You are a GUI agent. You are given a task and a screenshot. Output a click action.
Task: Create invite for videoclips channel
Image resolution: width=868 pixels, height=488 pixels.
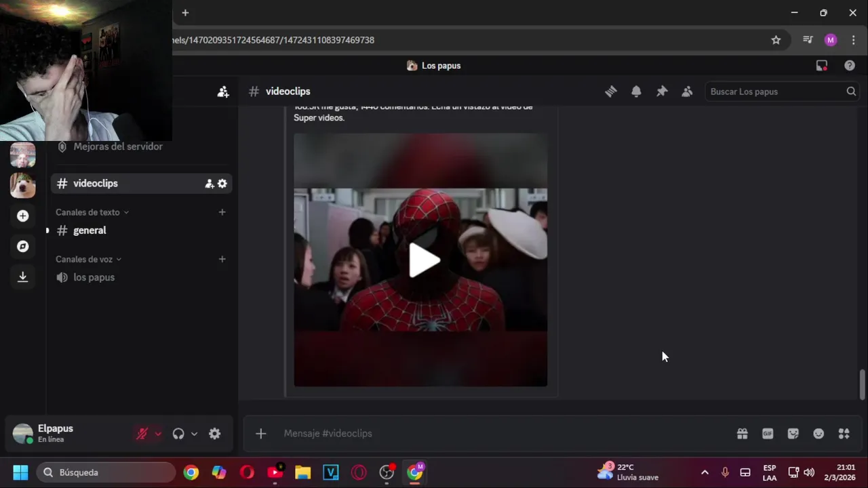click(x=210, y=184)
